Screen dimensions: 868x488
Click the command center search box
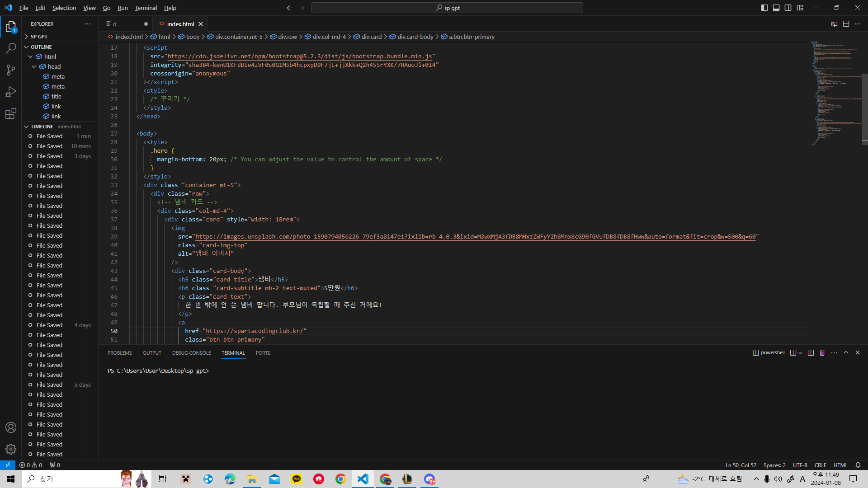click(x=447, y=8)
